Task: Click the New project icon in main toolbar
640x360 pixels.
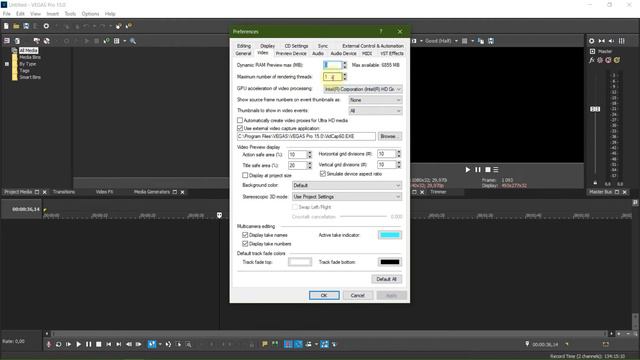Action: tap(6, 26)
